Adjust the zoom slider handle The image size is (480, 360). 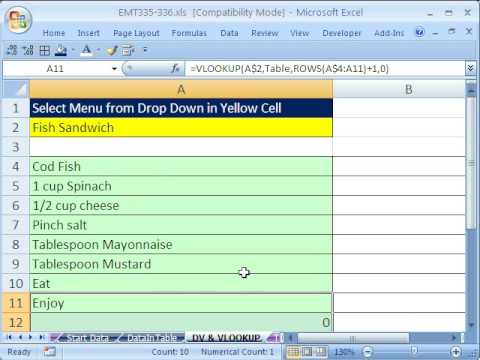pyautogui.click(x=414, y=351)
